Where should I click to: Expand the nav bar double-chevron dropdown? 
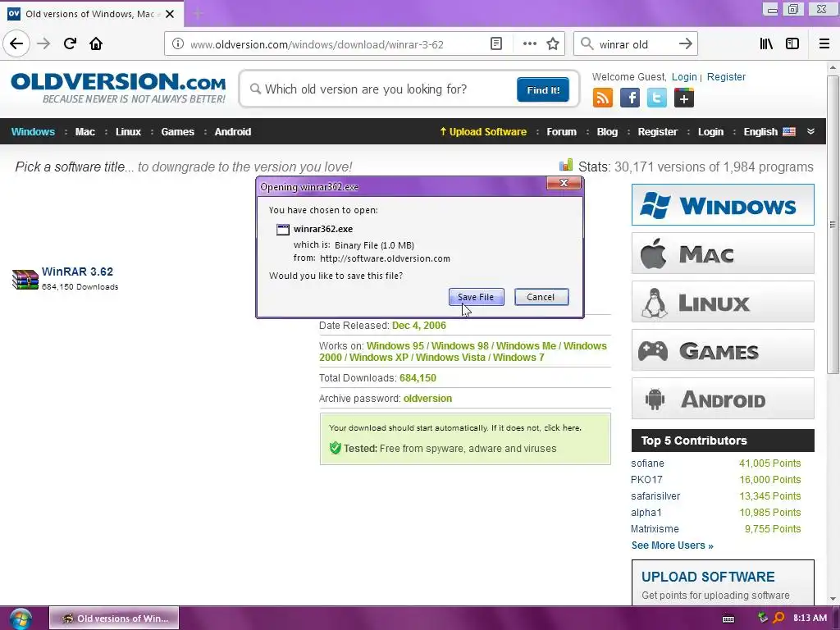pos(811,132)
